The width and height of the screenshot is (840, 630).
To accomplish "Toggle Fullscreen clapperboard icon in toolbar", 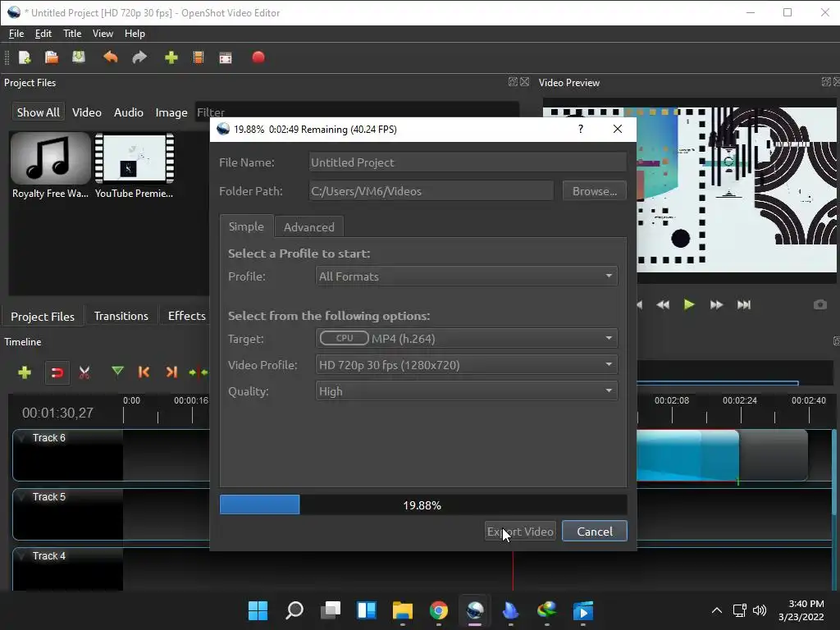I will coord(226,57).
